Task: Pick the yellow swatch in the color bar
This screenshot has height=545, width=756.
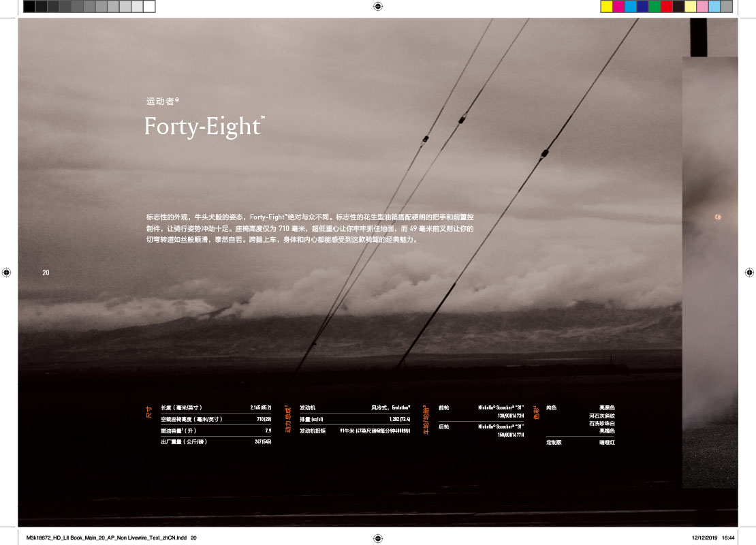Action: (x=607, y=6)
